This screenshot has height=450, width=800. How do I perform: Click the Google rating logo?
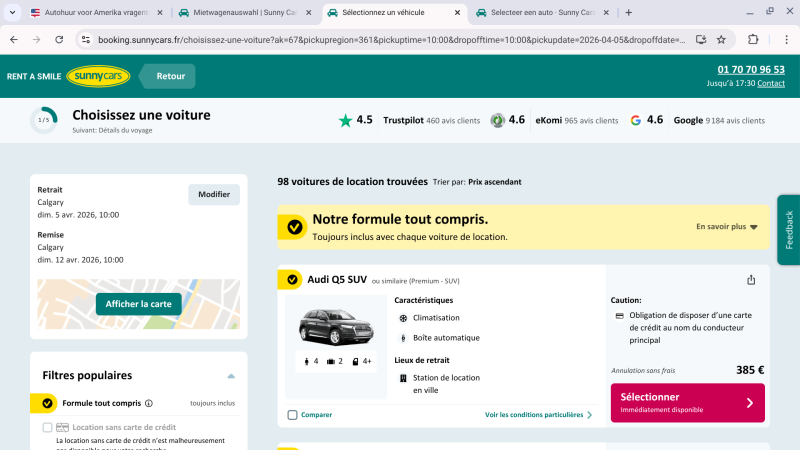pos(635,120)
